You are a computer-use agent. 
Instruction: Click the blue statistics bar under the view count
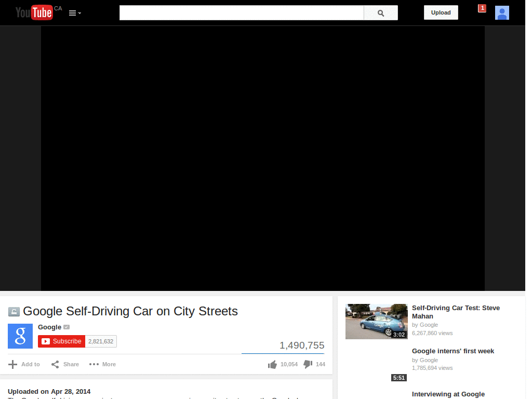coord(282,352)
